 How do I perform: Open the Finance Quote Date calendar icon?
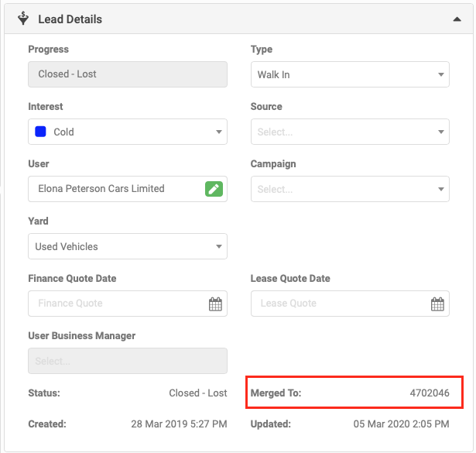pos(215,304)
